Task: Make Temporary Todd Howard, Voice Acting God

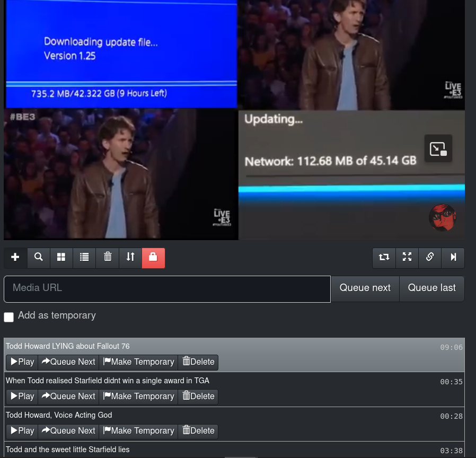Action: pyautogui.click(x=138, y=431)
